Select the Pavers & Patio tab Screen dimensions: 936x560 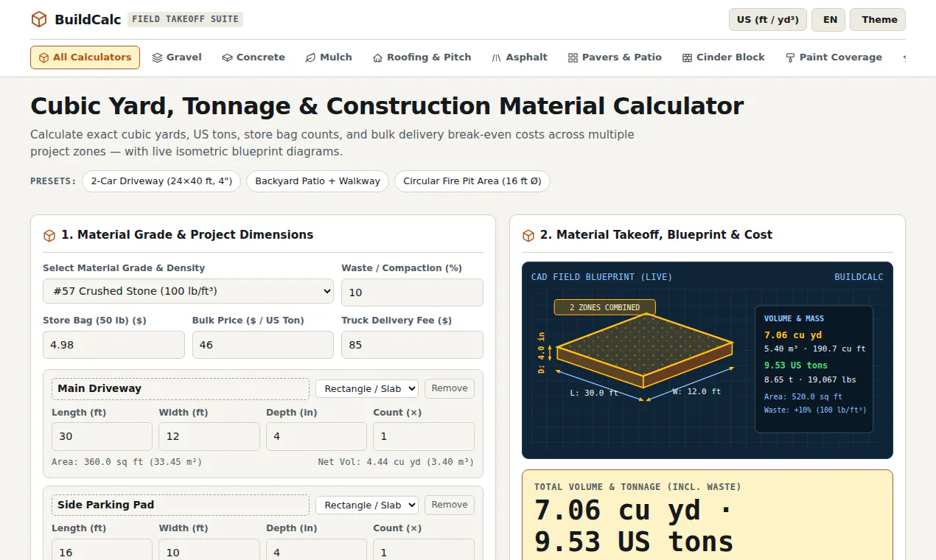coord(615,57)
